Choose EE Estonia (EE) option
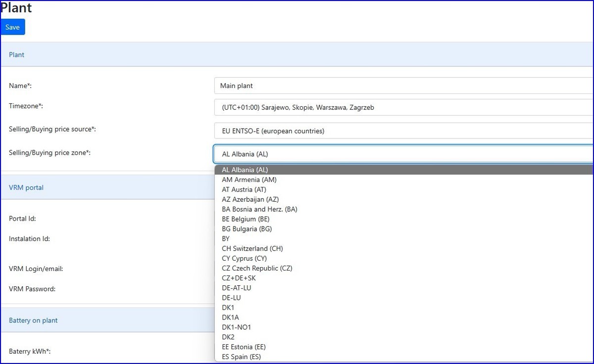The image size is (594, 364). [244, 347]
